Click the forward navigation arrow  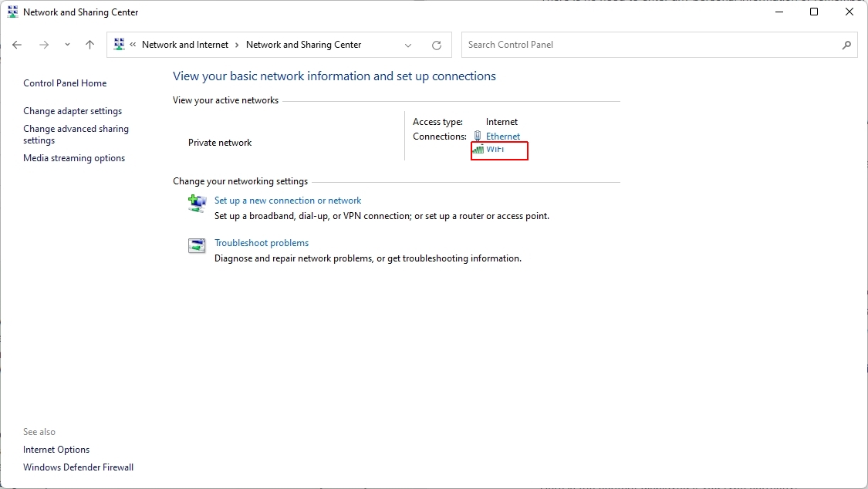[43, 45]
